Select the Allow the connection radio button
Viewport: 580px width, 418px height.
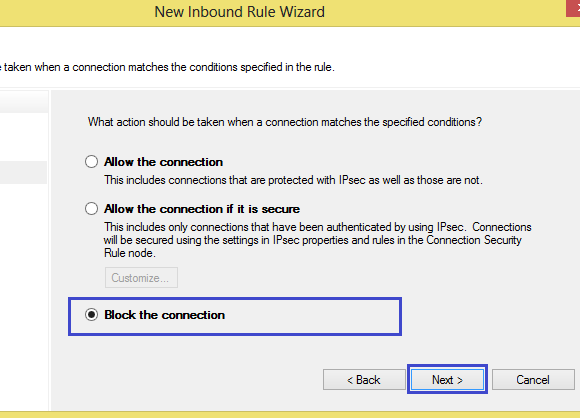(91, 162)
